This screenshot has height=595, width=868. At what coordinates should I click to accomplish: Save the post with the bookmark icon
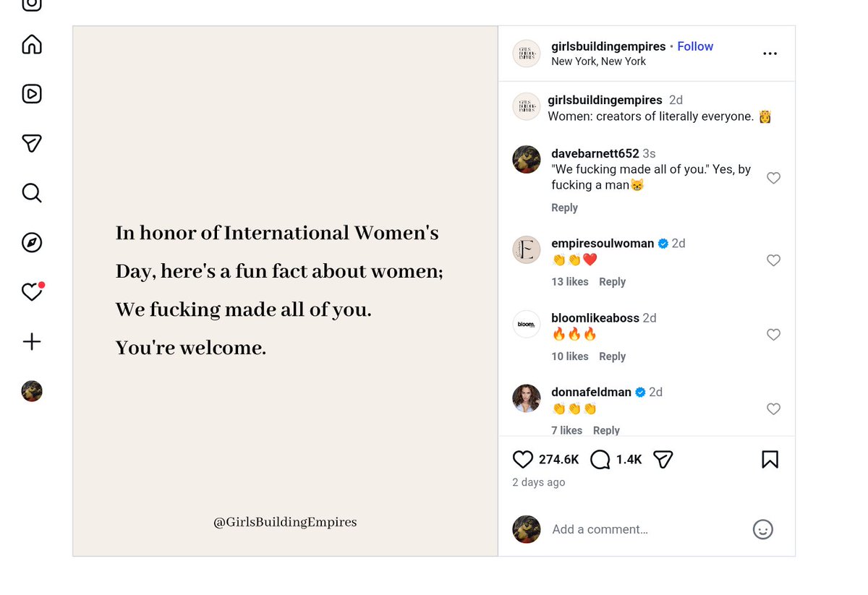click(770, 459)
